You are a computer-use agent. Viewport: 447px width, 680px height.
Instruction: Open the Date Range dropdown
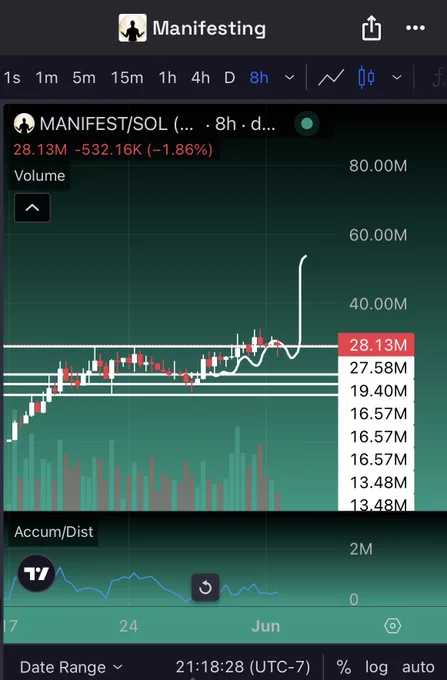click(x=71, y=667)
